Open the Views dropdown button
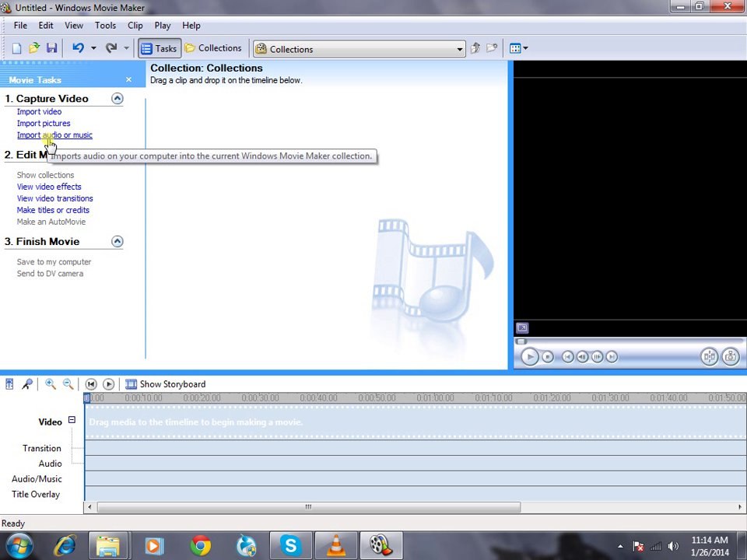Image resolution: width=747 pixels, height=560 pixels. (x=518, y=48)
